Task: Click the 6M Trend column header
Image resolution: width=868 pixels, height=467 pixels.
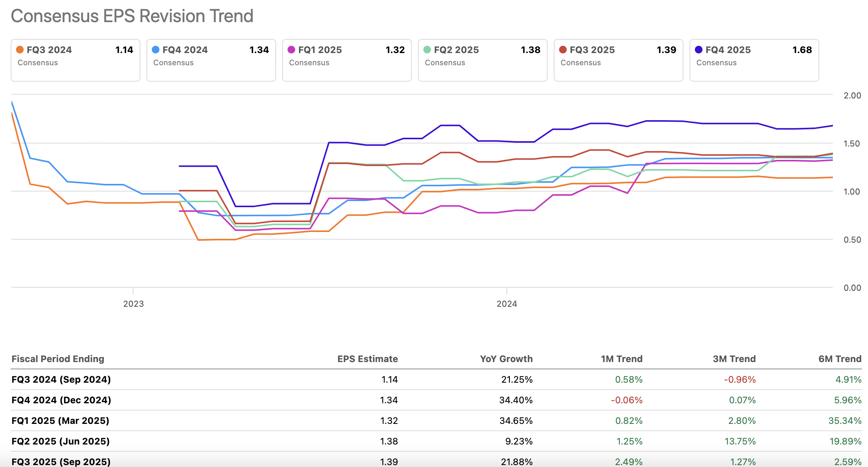Action: tap(840, 359)
